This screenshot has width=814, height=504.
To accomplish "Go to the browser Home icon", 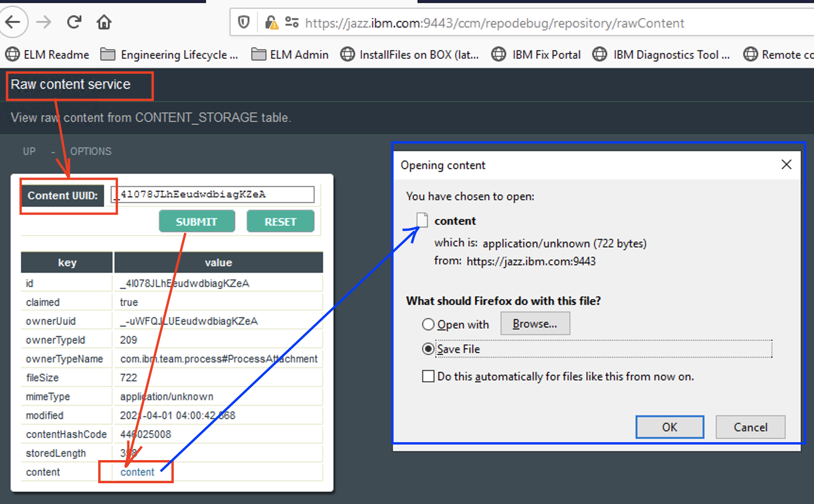I will click(104, 22).
